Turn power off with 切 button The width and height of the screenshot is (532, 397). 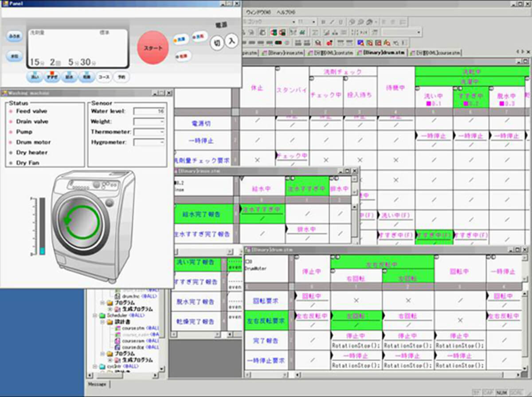pos(217,43)
